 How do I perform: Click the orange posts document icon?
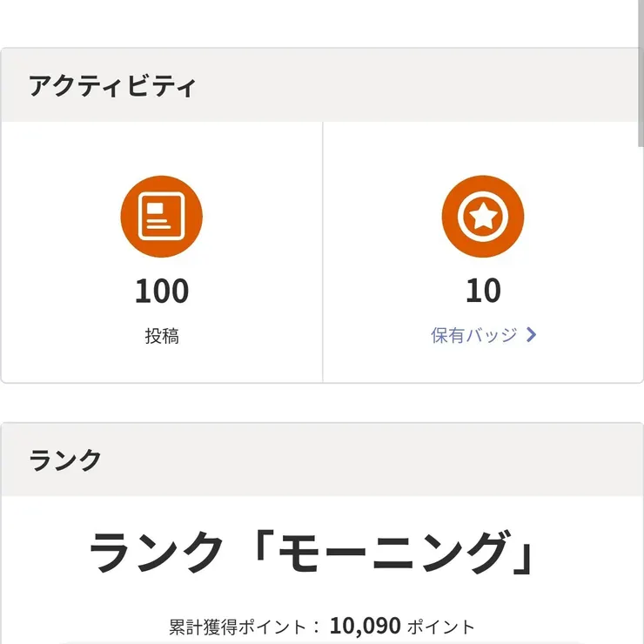161,216
